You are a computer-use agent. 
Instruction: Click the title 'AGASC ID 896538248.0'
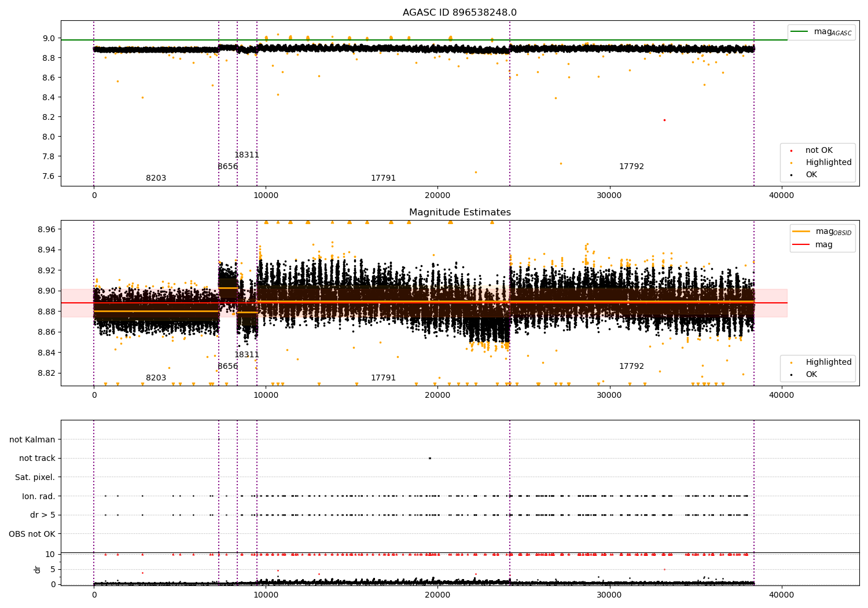point(460,13)
